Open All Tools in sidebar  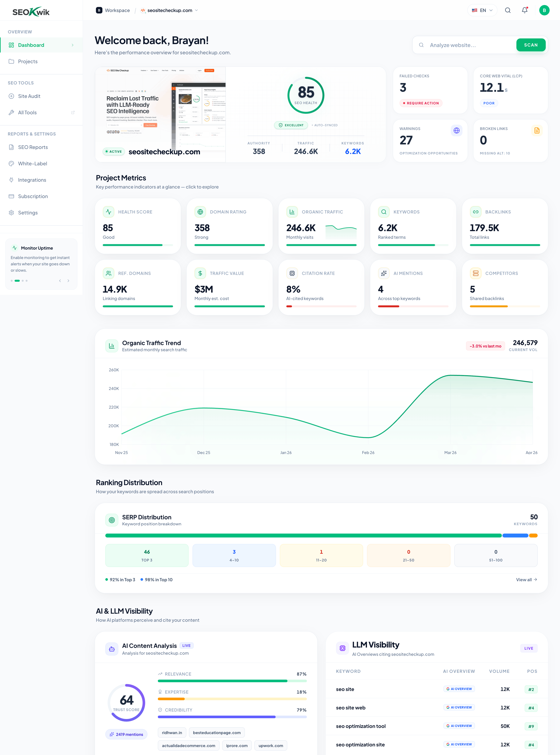coord(41,112)
